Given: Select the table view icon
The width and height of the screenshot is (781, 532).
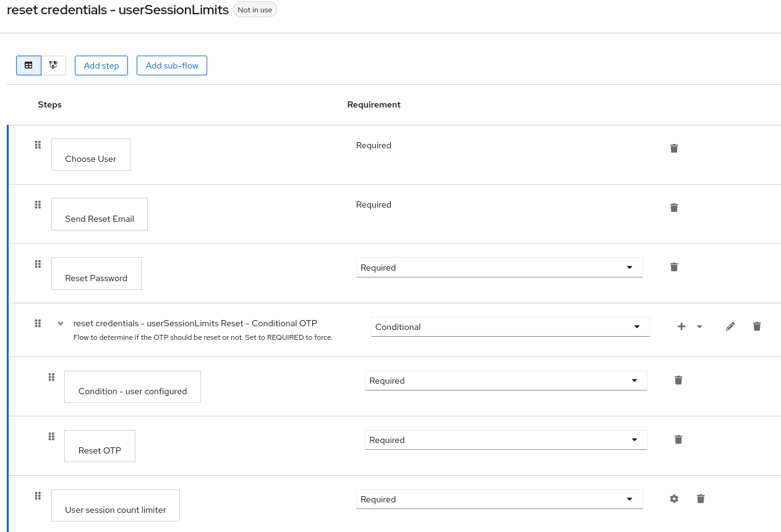Looking at the screenshot, I should tap(28, 65).
